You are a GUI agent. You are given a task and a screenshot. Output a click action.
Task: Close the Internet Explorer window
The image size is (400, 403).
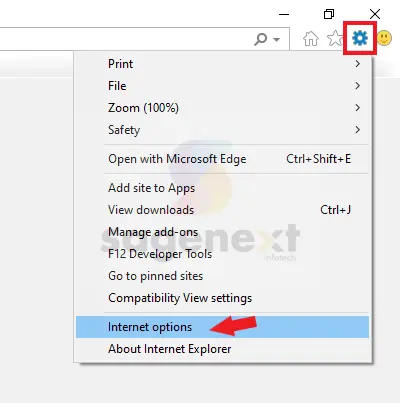(375, 14)
